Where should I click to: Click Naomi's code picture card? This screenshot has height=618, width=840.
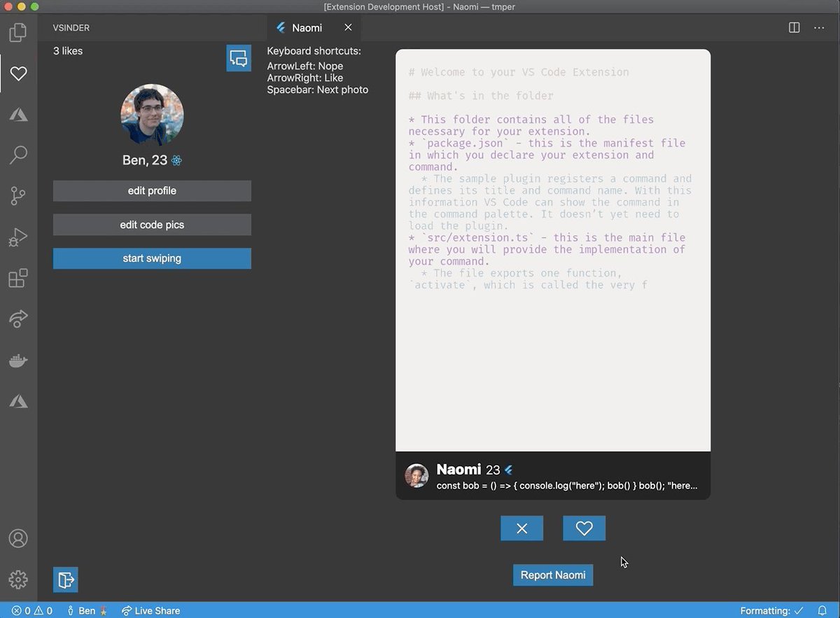[x=553, y=251]
